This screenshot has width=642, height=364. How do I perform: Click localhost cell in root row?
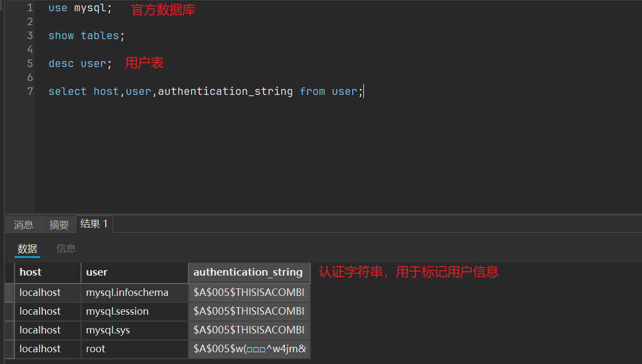[x=47, y=350]
